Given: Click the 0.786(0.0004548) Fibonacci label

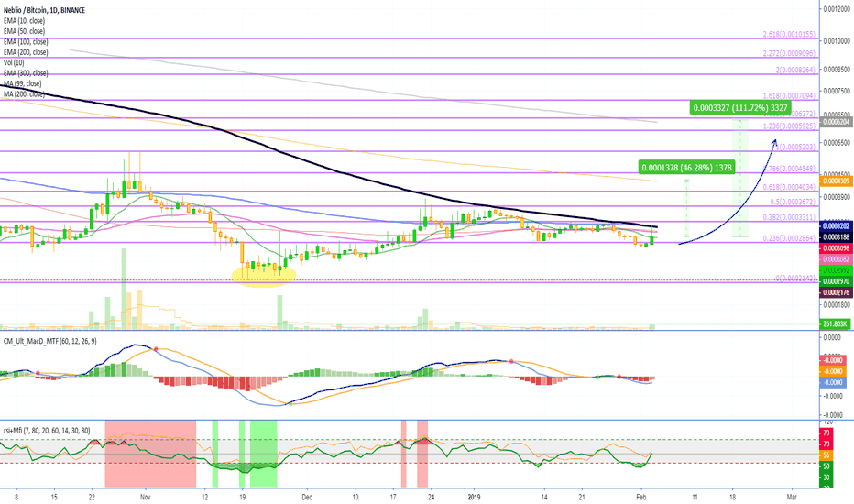Looking at the screenshot, I should 791,169.
